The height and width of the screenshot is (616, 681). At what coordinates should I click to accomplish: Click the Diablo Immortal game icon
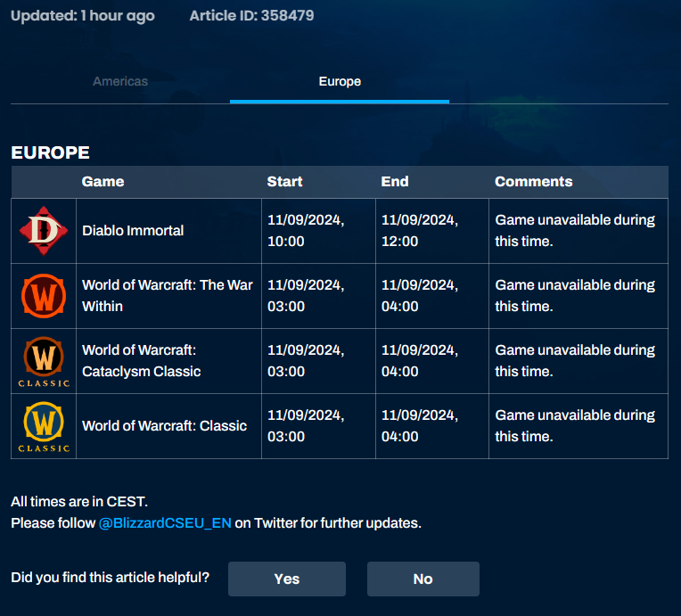[44, 231]
